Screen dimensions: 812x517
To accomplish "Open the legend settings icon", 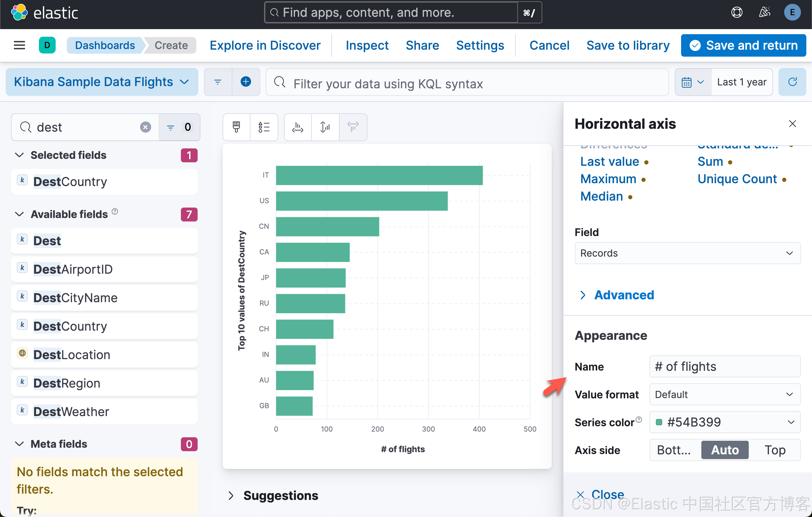I will [x=264, y=127].
